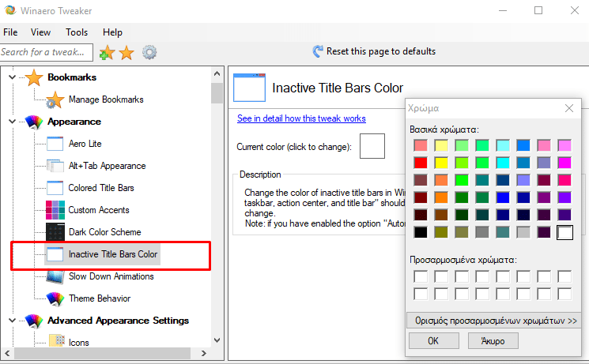The image size is (589, 364).
Task: Click the Icons folder icon in tree
Action: click(57, 340)
